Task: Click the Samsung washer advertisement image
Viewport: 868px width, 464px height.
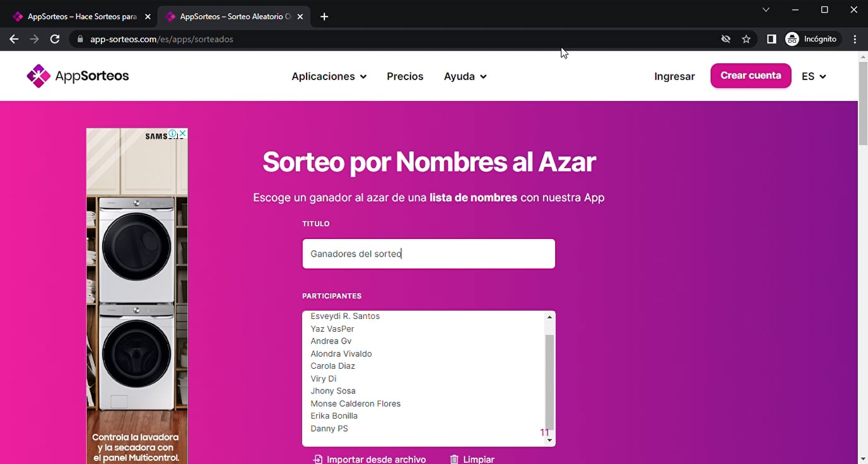Action: [137, 296]
